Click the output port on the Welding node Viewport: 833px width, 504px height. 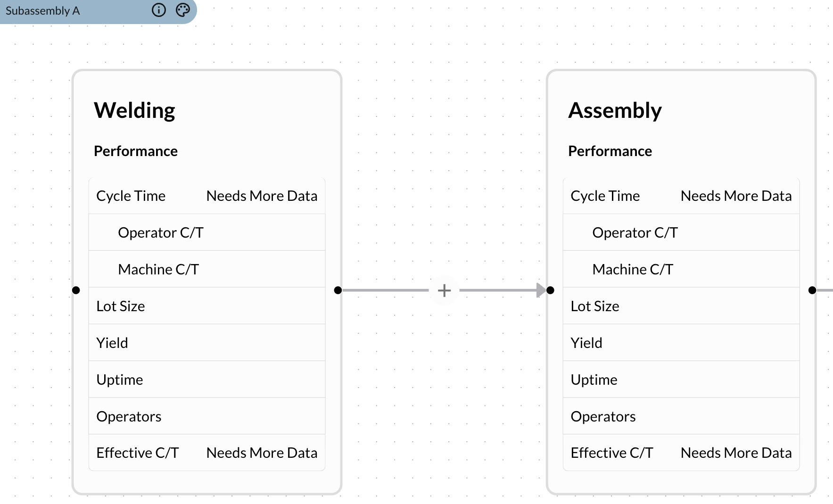[x=338, y=290]
